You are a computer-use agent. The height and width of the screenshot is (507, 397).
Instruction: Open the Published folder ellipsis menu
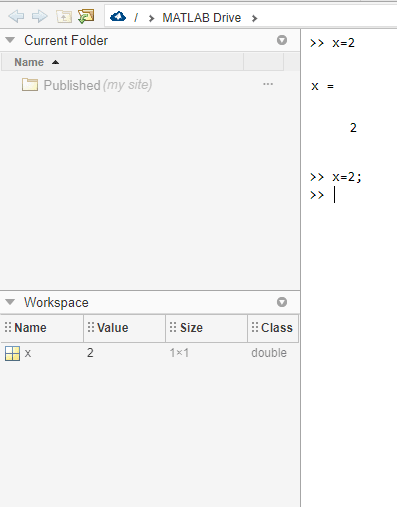(x=268, y=84)
